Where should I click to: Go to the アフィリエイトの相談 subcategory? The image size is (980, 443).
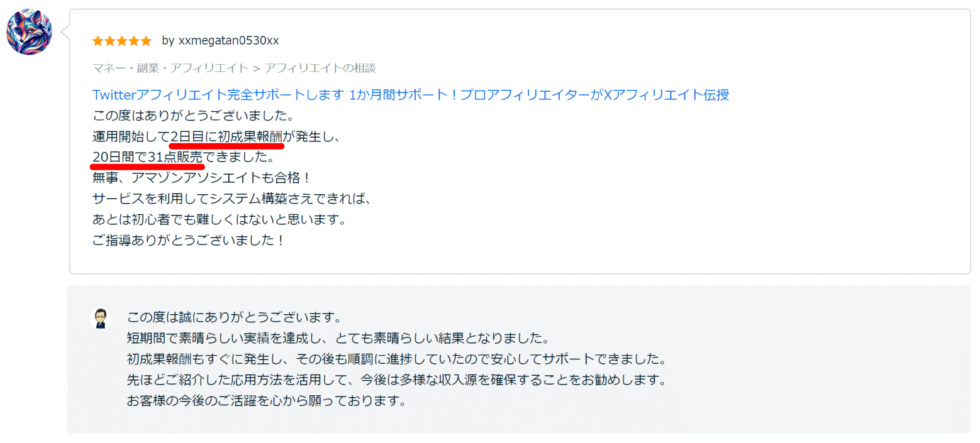(320, 68)
